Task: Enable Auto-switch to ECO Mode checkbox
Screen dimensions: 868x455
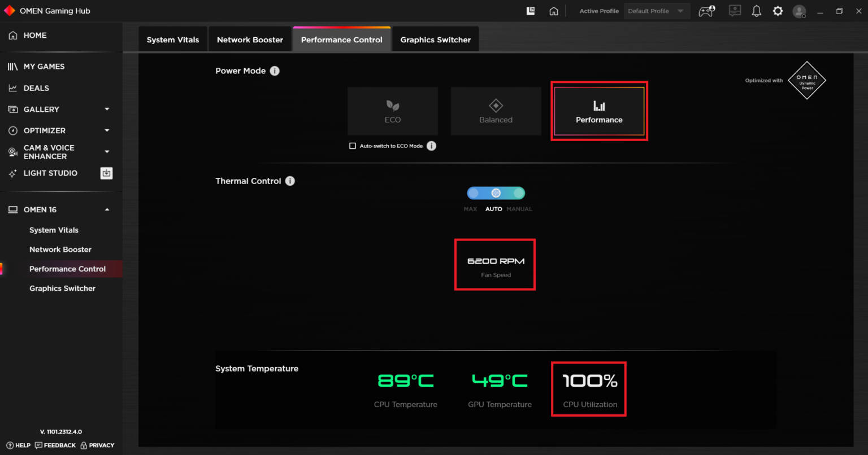Action: point(353,146)
